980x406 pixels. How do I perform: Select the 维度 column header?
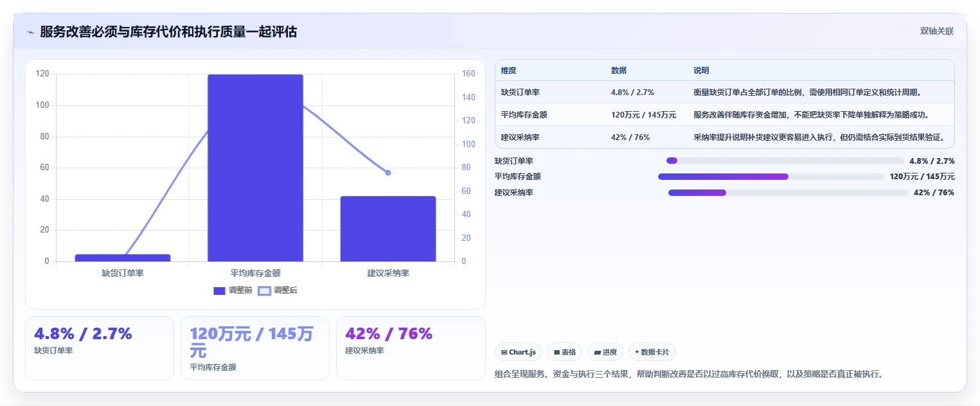click(x=508, y=71)
